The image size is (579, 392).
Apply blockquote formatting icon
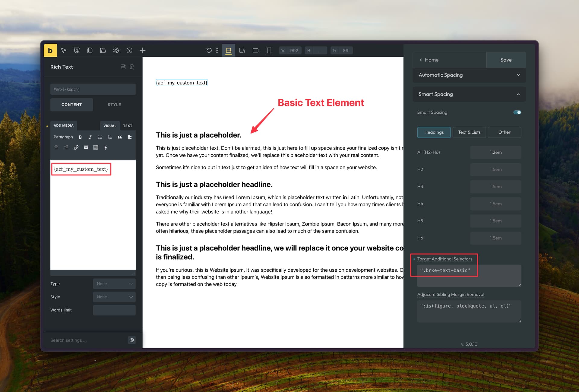tap(120, 137)
